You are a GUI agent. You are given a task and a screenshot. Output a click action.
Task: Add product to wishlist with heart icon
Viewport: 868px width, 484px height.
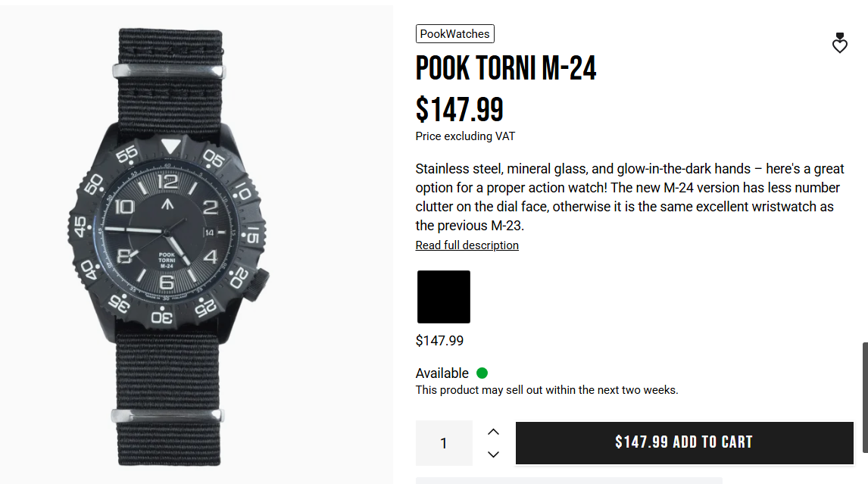pos(839,44)
